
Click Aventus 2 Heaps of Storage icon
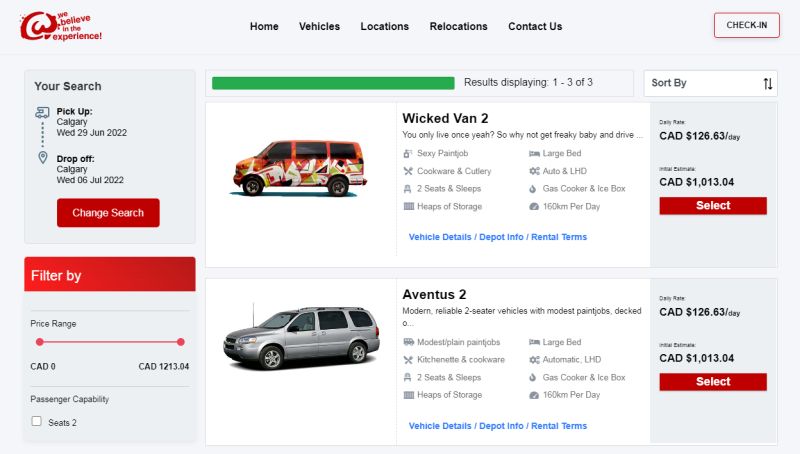pyautogui.click(x=409, y=395)
